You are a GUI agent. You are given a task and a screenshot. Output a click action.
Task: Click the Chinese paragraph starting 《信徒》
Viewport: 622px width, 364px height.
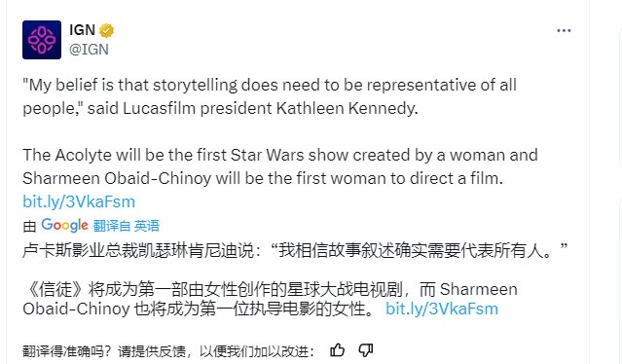coord(271,299)
